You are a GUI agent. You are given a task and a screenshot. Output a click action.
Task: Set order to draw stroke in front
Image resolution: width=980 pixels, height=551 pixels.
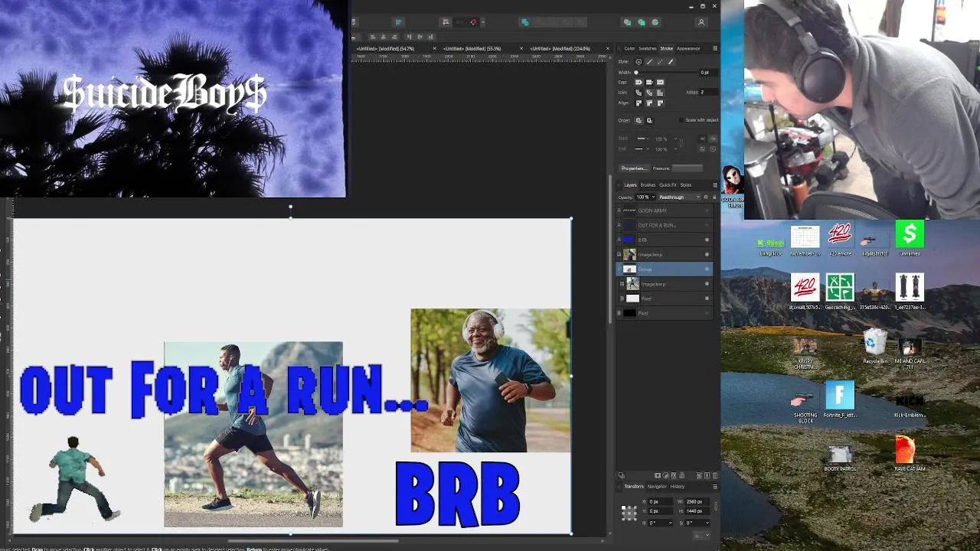pos(649,120)
